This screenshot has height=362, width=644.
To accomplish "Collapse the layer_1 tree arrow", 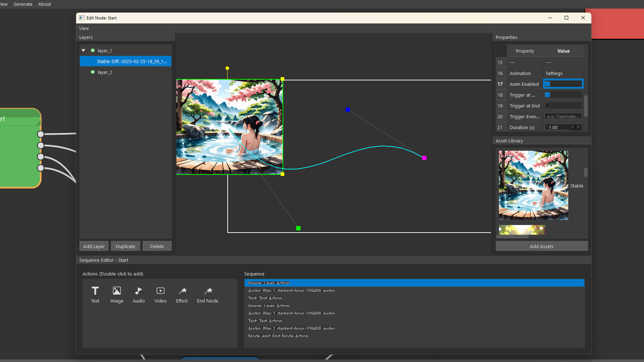I will (x=84, y=51).
